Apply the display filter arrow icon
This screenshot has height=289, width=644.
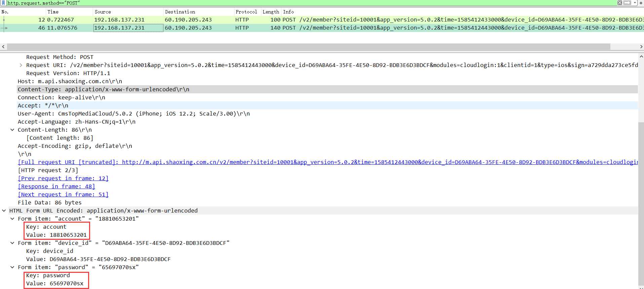point(627,3)
